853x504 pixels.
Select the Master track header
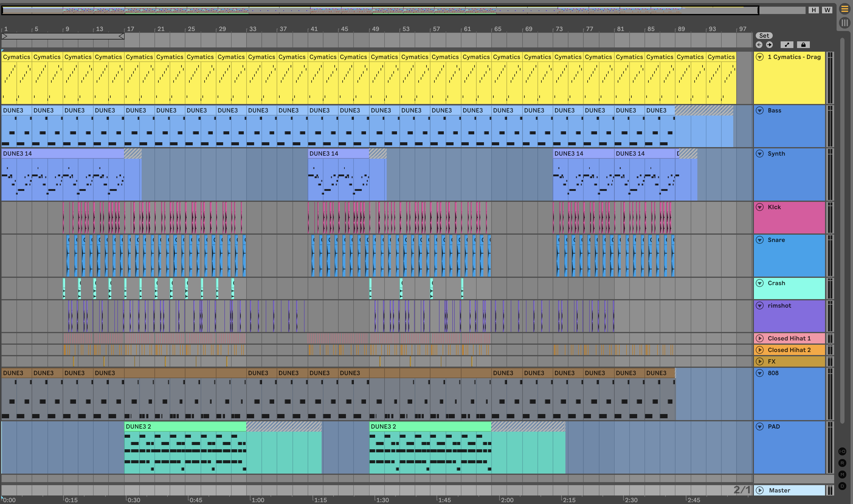click(791, 490)
